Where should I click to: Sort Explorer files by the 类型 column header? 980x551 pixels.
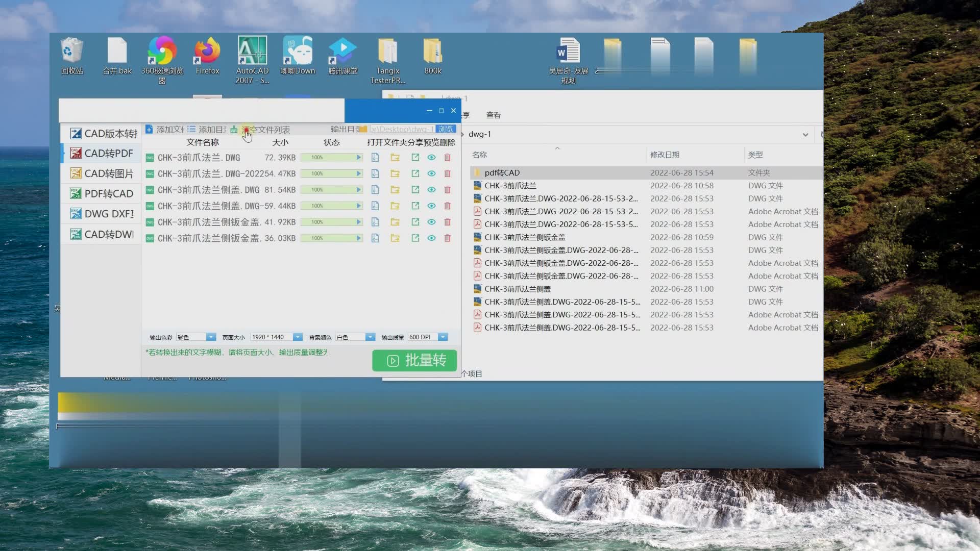[x=755, y=155]
